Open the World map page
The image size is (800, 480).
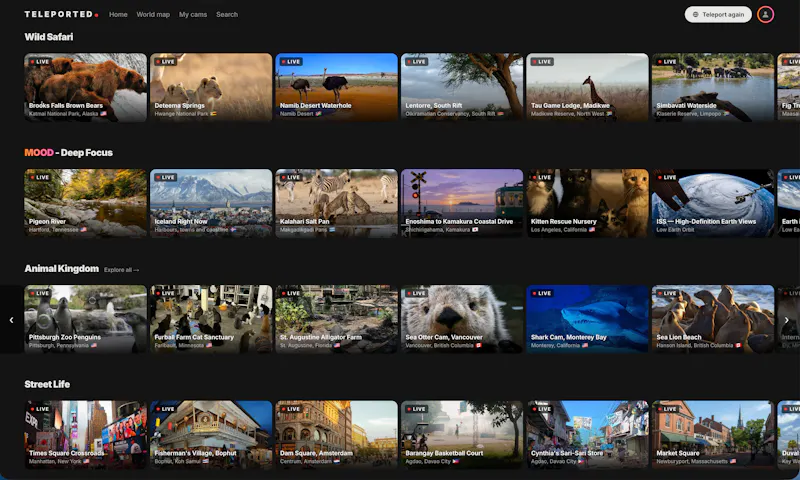click(x=153, y=14)
